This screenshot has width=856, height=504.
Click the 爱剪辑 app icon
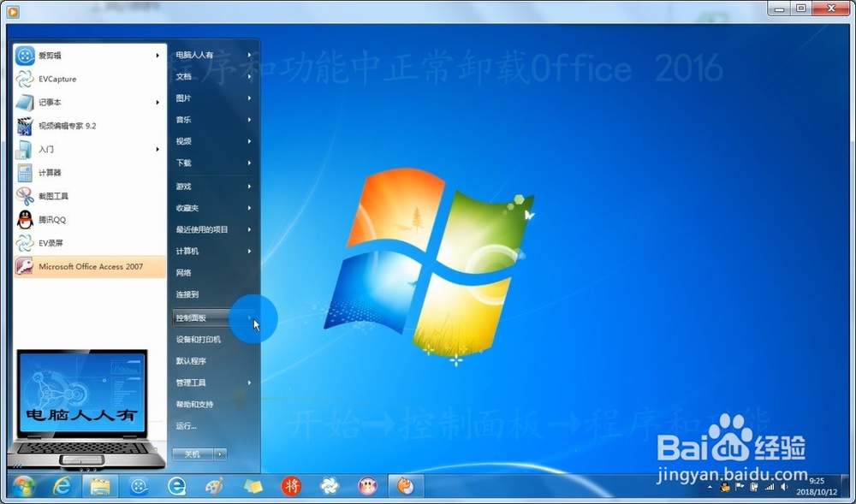tap(25, 56)
